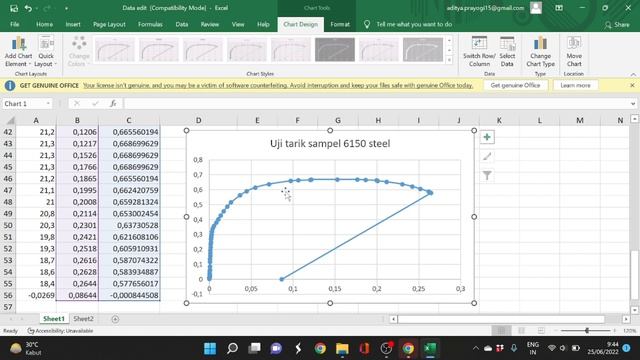This screenshot has width=640, height=360.
Task: Select the dark gray chart style thumbnail
Action: coord(335,50)
